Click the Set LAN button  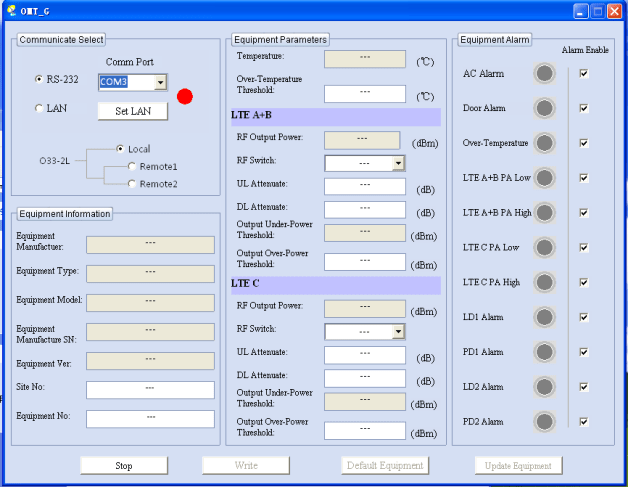point(132,111)
